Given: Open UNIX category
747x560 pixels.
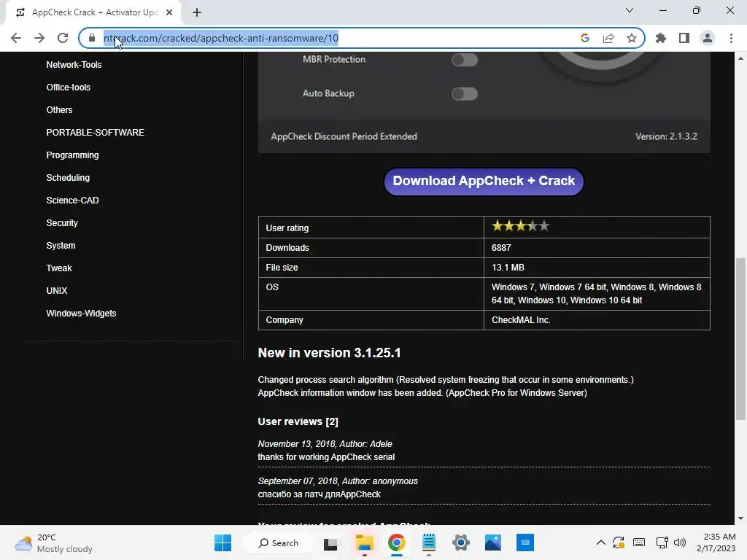Looking at the screenshot, I should (x=57, y=290).
